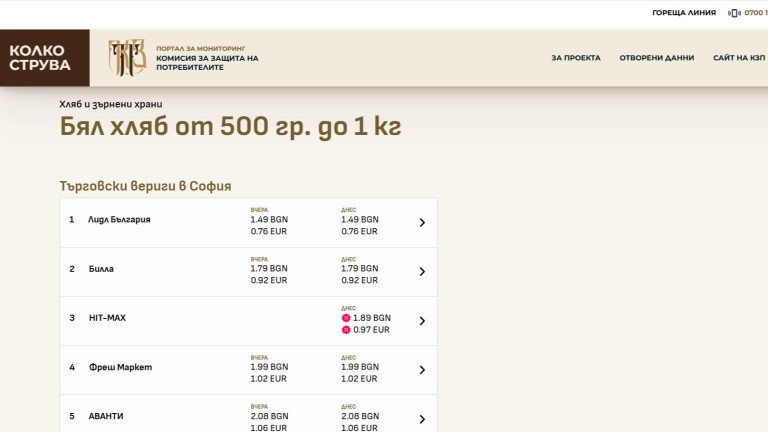This screenshot has height=432, width=768.
Task: Click the Гореща линия link
Action: pyautogui.click(x=683, y=13)
